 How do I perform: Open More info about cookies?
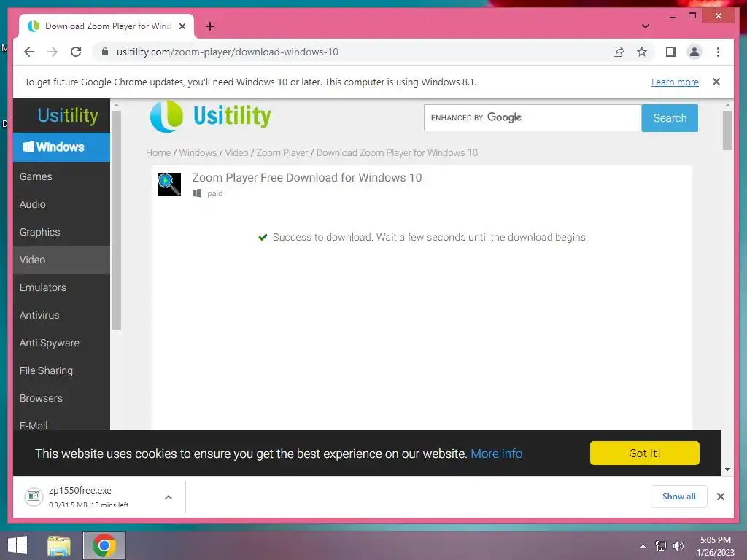496,454
